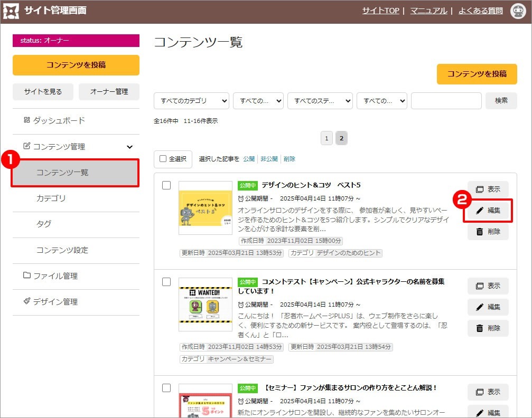Check the box for デザインのヒント&コツ article
532x418 pixels.
166,185
